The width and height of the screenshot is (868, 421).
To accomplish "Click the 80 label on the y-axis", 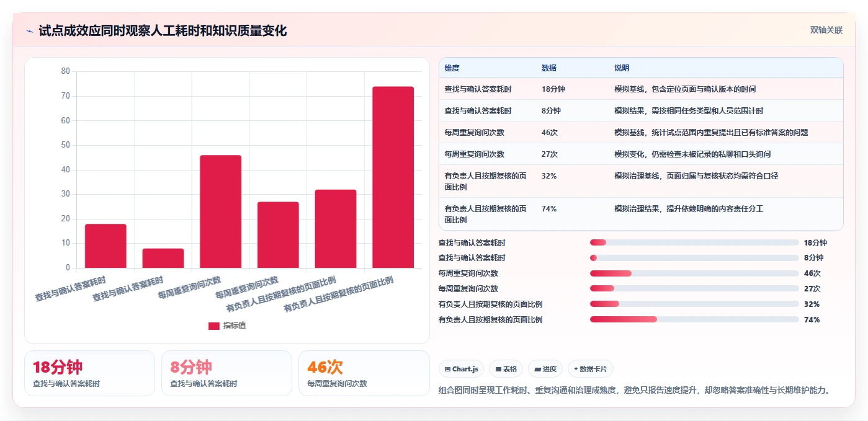I will [66, 71].
